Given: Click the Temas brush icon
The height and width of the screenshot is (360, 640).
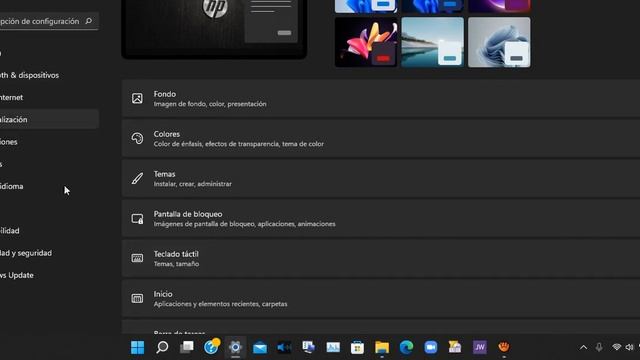Looking at the screenshot, I should 137,178.
